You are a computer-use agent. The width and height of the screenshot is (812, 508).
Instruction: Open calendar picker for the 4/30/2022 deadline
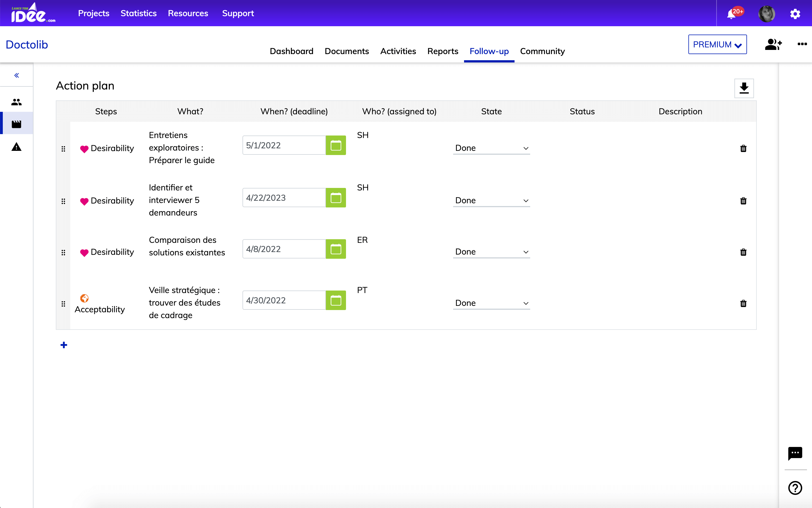pyautogui.click(x=336, y=300)
